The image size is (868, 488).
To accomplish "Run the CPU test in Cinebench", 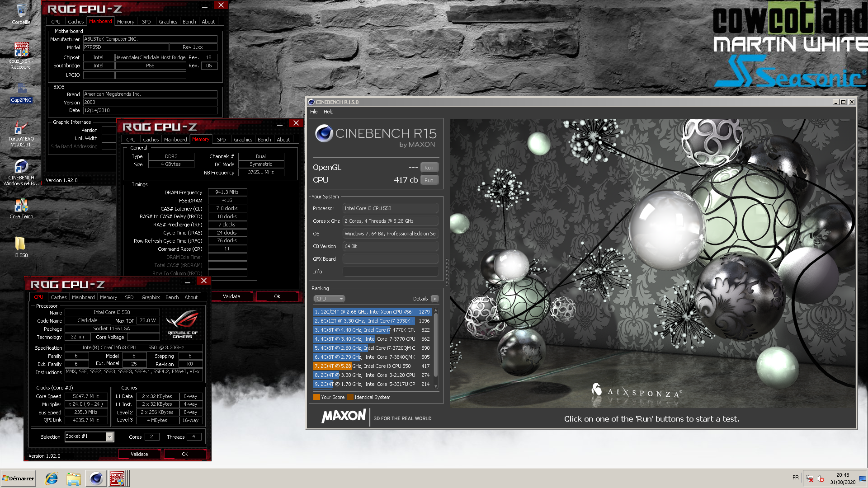I will pos(429,180).
